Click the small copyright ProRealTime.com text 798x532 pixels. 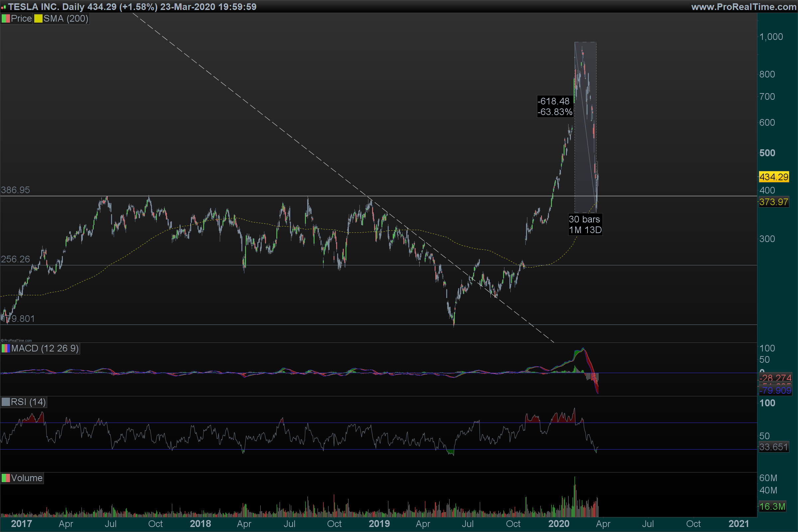coord(16,340)
